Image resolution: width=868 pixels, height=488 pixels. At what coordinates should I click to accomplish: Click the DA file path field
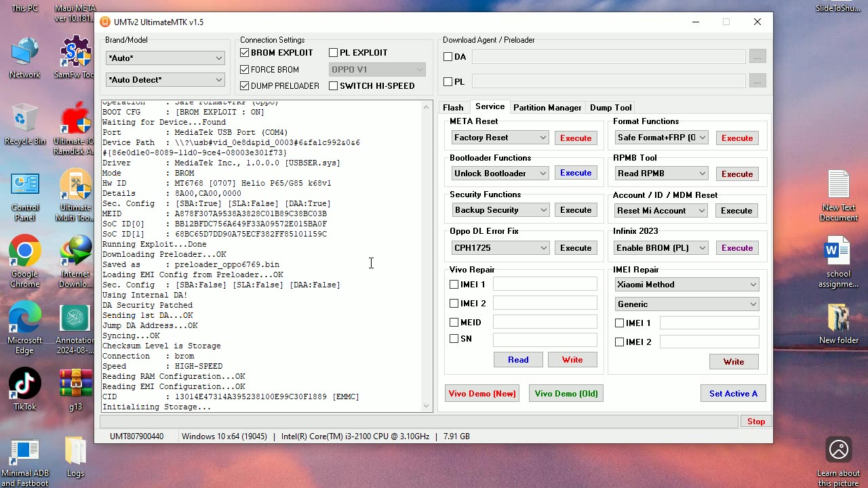[x=608, y=57]
